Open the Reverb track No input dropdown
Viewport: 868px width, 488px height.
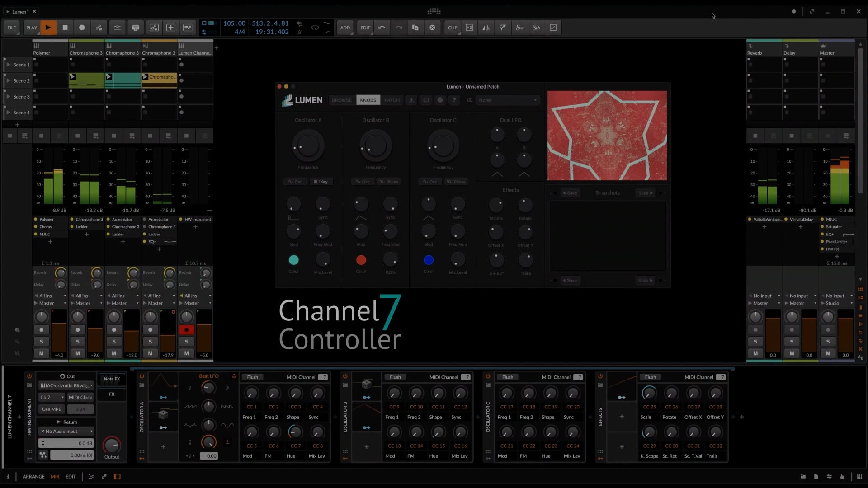click(764, 296)
